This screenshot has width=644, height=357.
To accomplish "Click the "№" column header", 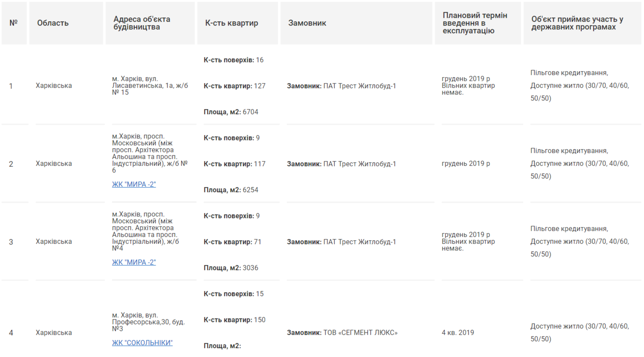I will click(14, 23).
